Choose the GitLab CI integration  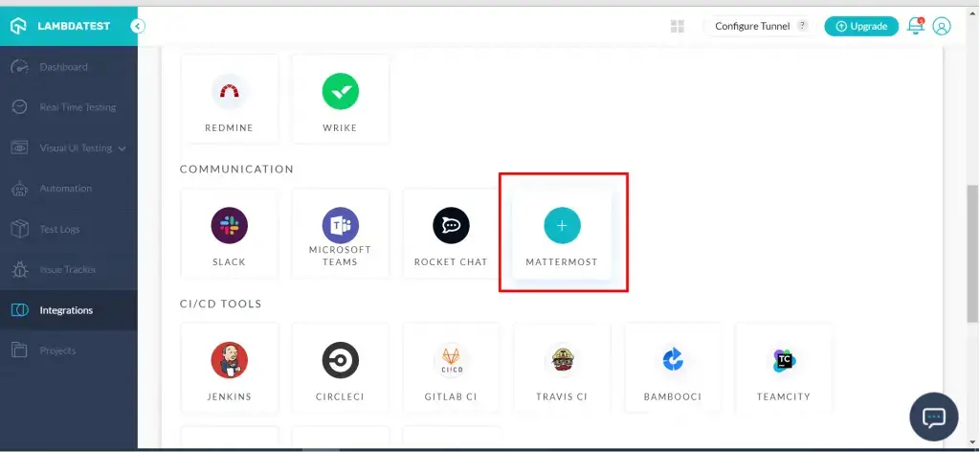[x=451, y=360]
